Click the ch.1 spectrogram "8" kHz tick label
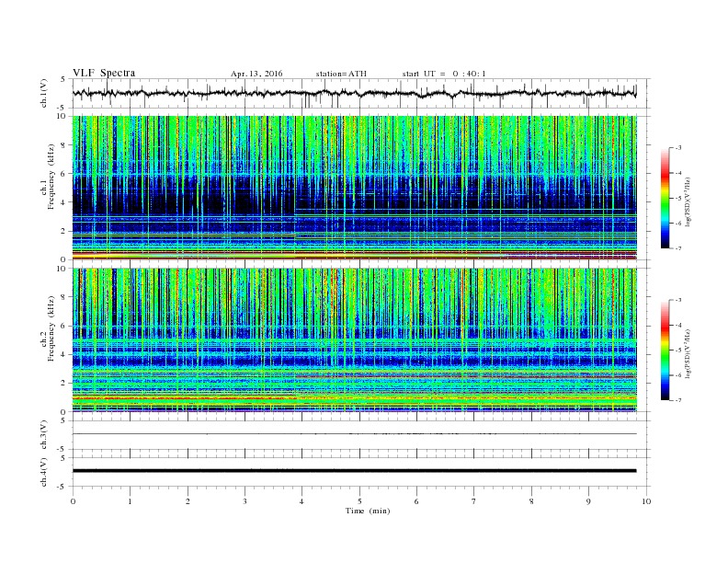This screenshot has height=563, width=728. [x=64, y=145]
